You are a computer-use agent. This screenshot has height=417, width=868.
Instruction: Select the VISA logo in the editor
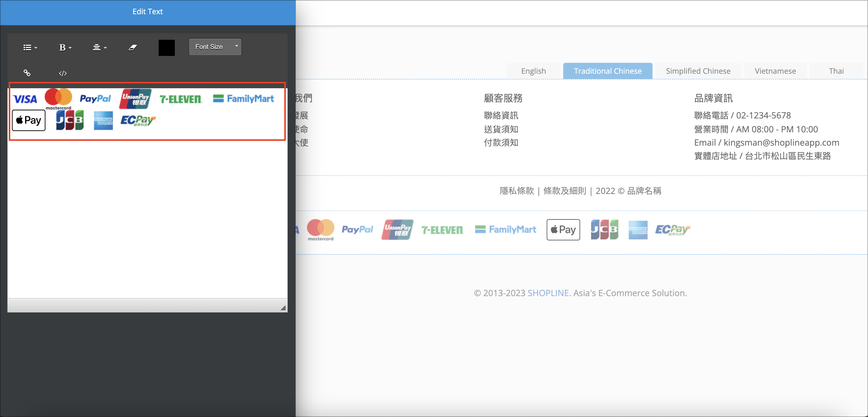pyautogui.click(x=25, y=99)
